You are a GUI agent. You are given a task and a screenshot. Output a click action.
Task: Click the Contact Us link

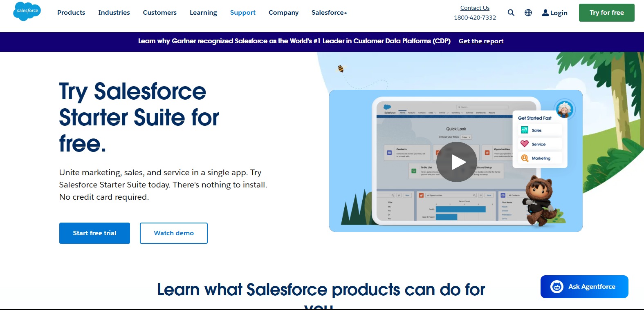(x=475, y=8)
